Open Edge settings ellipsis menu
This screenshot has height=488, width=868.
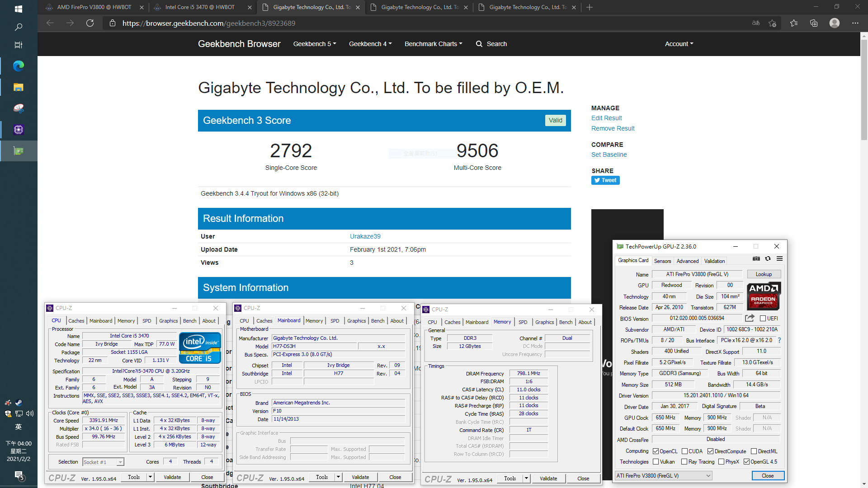855,23
